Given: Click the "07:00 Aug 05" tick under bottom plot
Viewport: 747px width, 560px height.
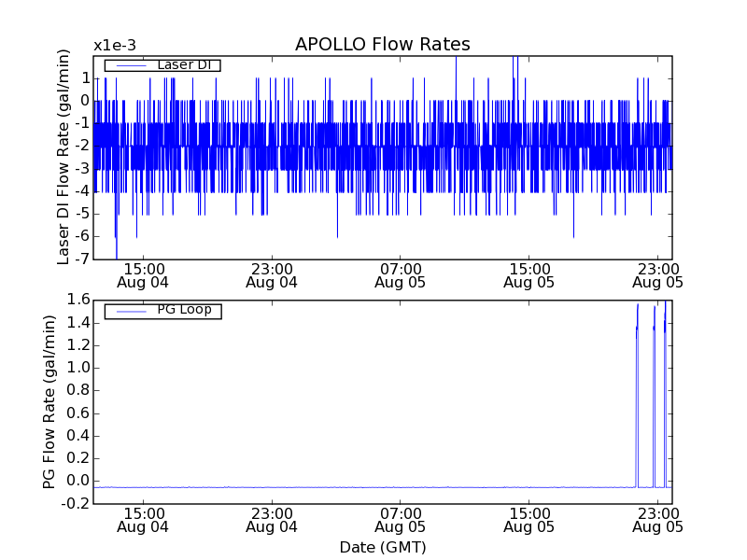Looking at the screenshot, I should click(x=401, y=520).
